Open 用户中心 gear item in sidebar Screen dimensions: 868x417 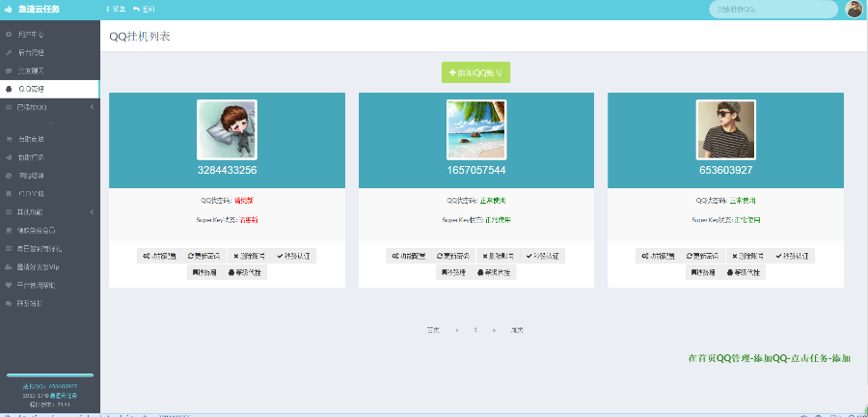50,35
